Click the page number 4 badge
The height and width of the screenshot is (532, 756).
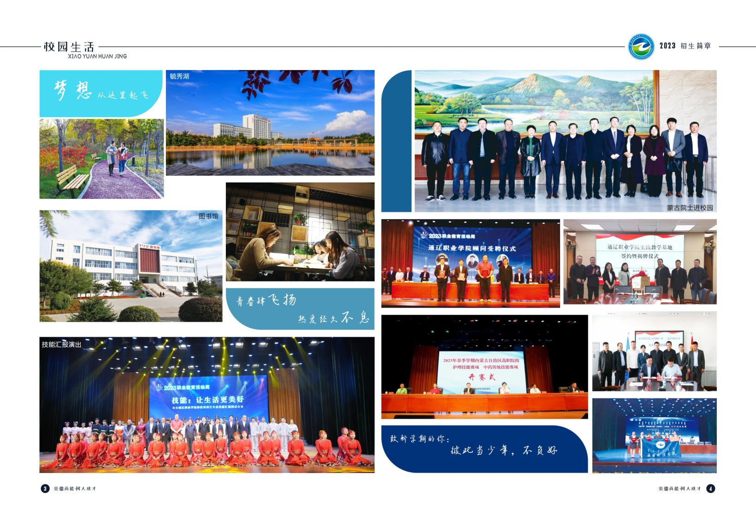pos(710,489)
